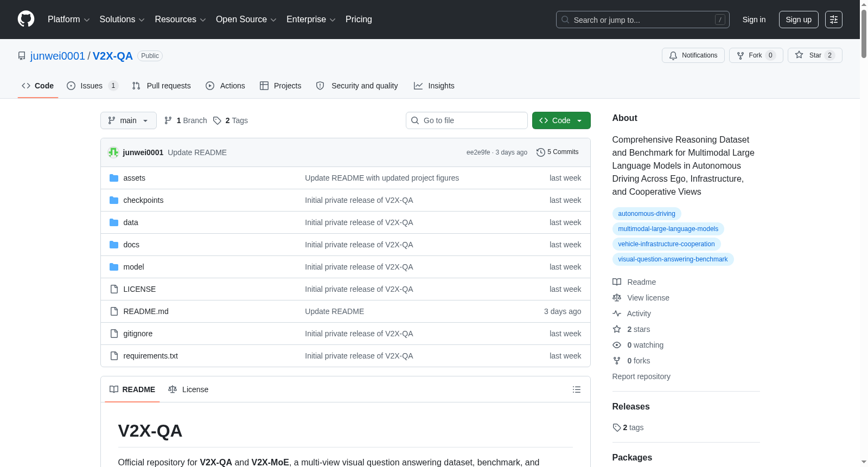Click the commit history clock icon
This screenshot has width=868, height=467.
[540, 152]
